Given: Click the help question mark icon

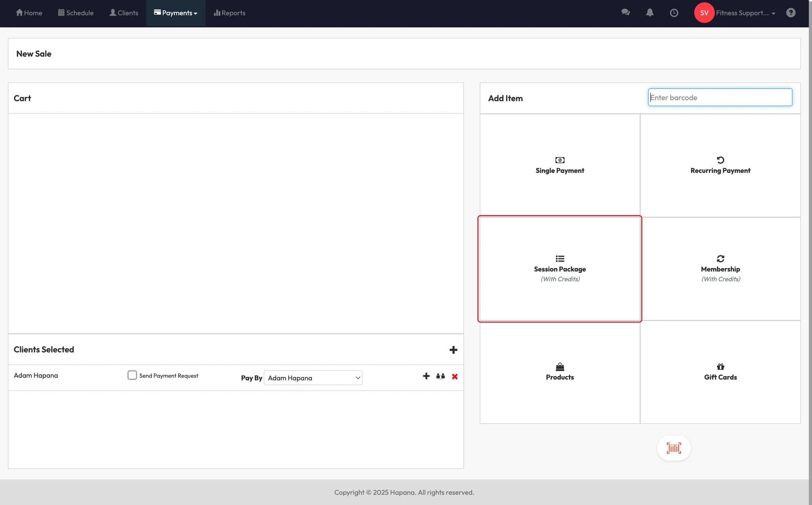Looking at the screenshot, I should point(791,13).
